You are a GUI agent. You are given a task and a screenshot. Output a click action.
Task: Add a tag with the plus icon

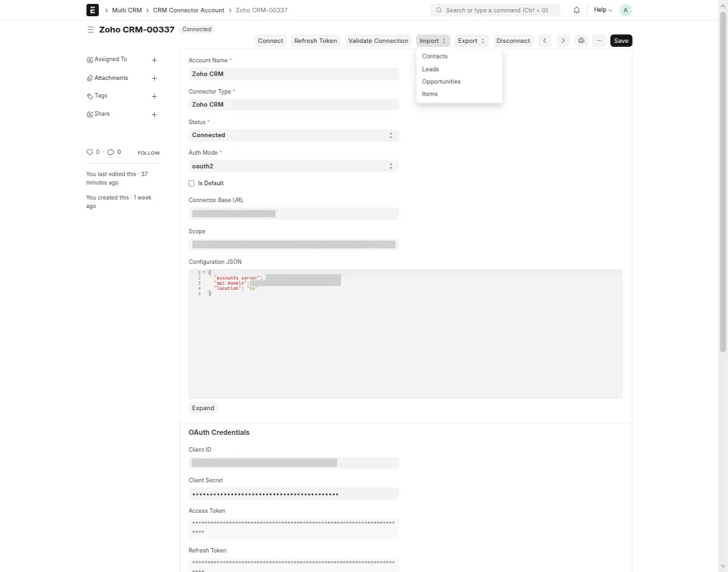(154, 96)
